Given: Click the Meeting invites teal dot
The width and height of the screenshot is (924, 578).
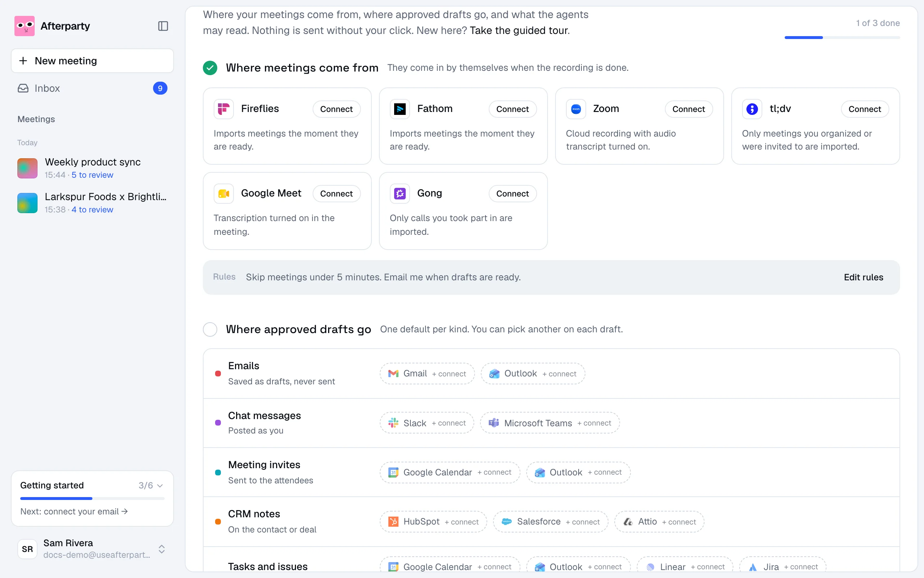Looking at the screenshot, I should pyautogui.click(x=218, y=473).
